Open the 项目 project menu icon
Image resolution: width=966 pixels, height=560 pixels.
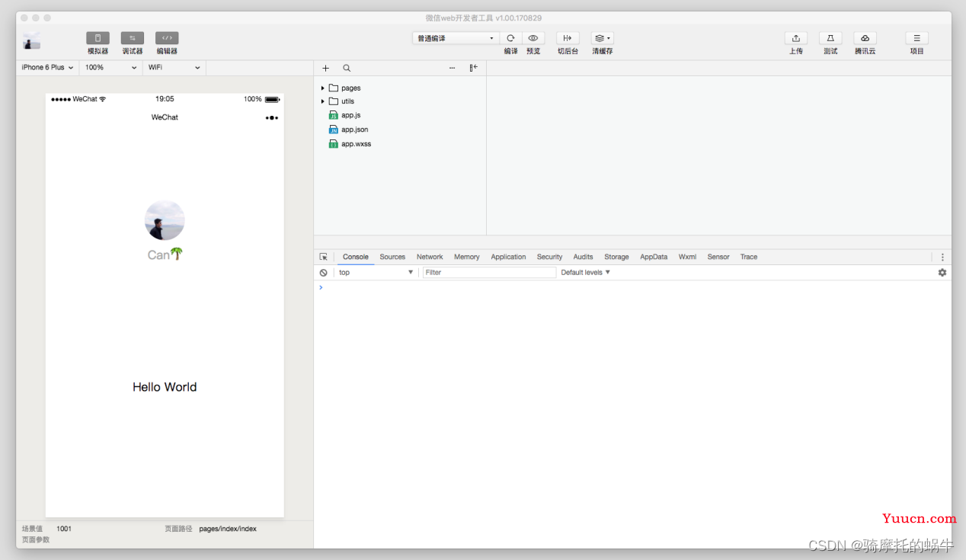click(x=916, y=38)
